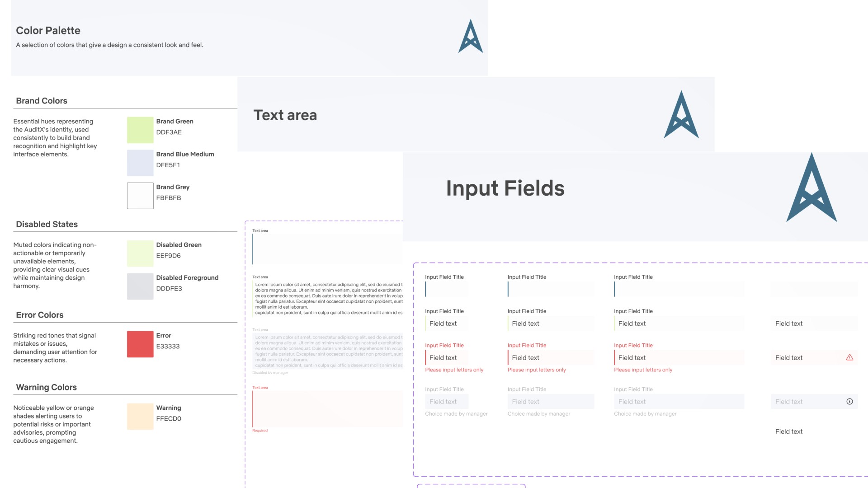Click the widest error field with Field text

[679, 357]
